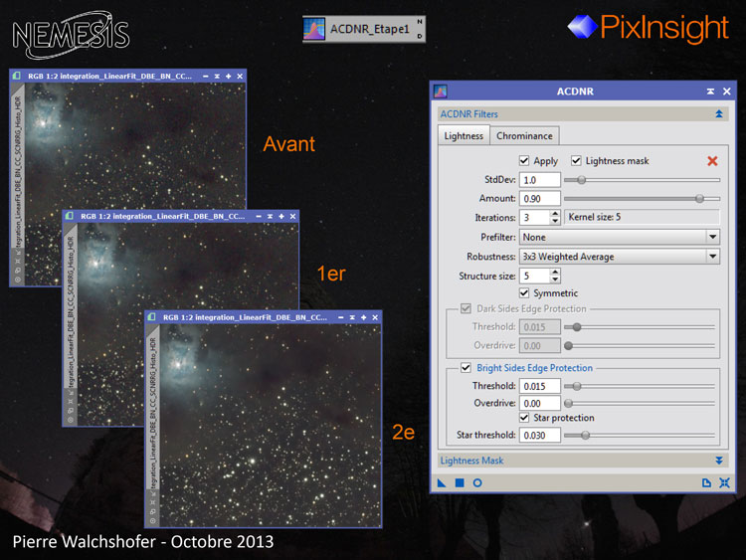Click the Avant image window document icon
746x560 pixels.
17,76
